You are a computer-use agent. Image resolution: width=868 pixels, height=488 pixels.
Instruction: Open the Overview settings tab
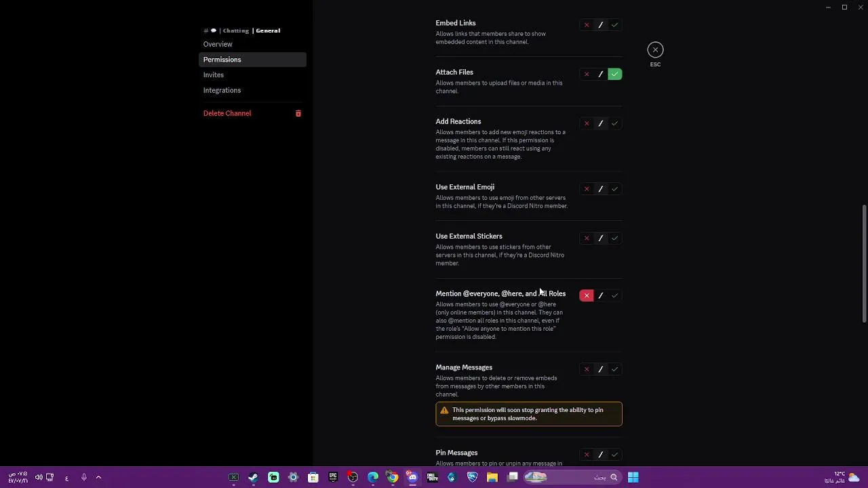pos(252,44)
